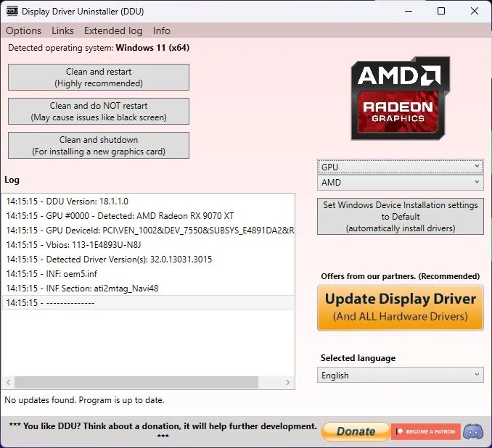Expand the AMD vendor dropdown

pyautogui.click(x=400, y=183)
